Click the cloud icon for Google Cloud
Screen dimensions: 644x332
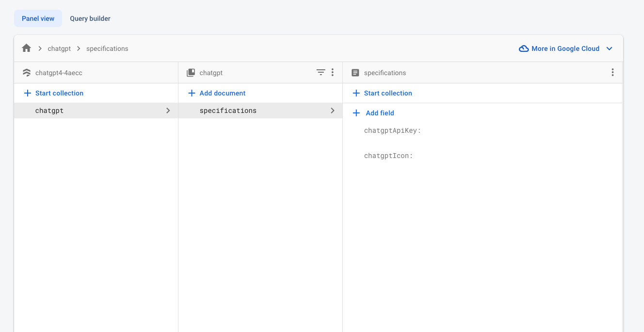(524, 48)
